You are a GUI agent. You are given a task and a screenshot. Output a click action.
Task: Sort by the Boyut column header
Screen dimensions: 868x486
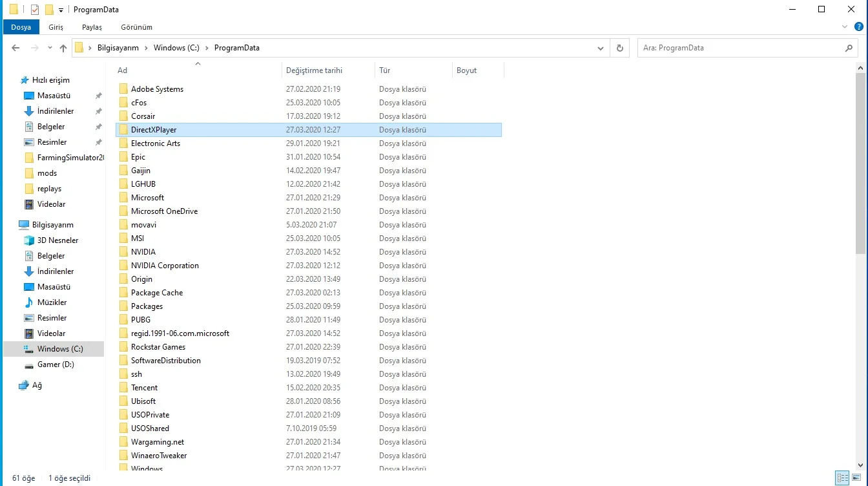tap(478, 70)
